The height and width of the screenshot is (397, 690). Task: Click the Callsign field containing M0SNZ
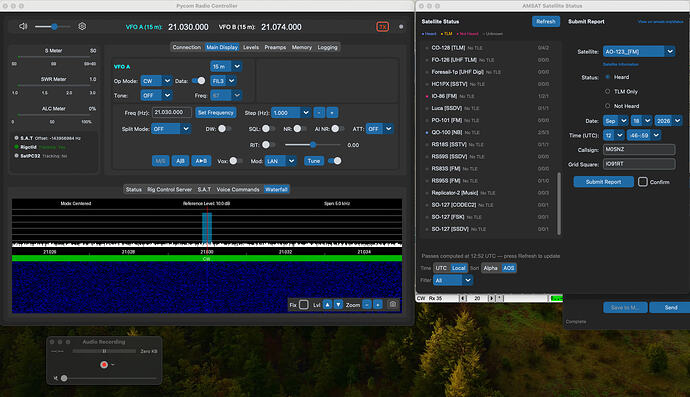coord(639,150)
